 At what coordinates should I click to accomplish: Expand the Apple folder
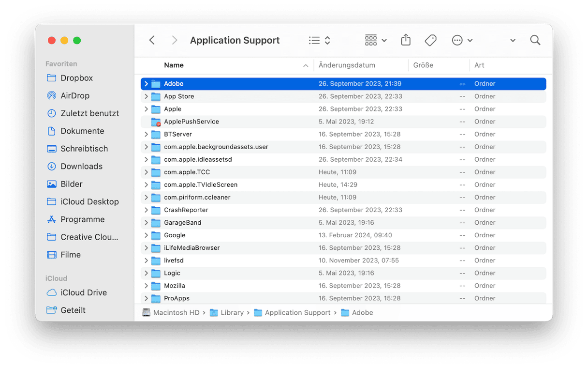click(146, 109)
